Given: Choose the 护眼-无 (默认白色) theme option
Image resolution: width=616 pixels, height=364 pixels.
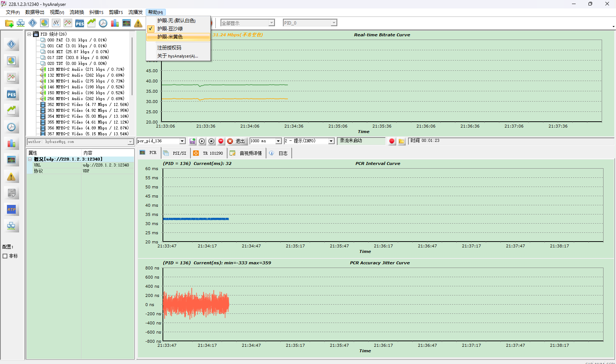Looking at the screenshot, I should click(176, 21).
